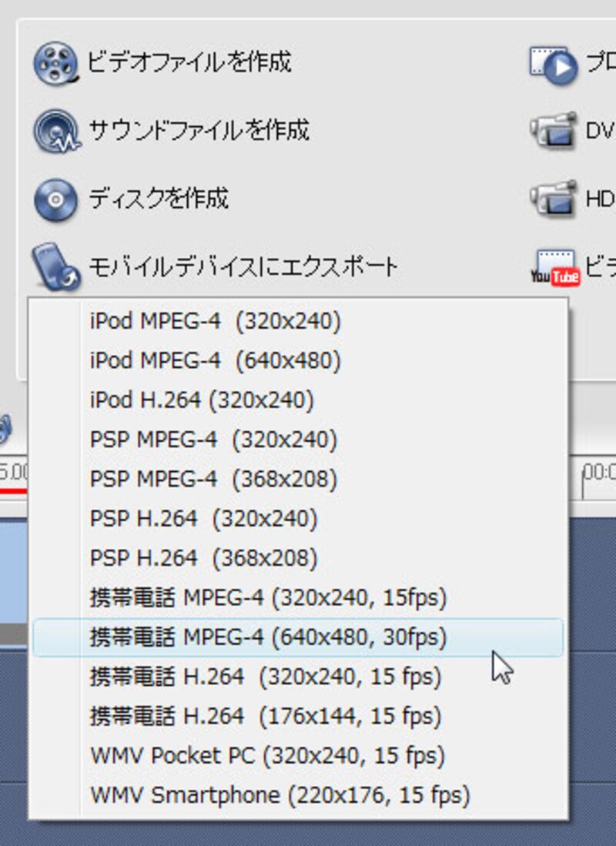Pick PSP MPEG-4 (320x240)

pyautogui.click(x=298, y=440)
